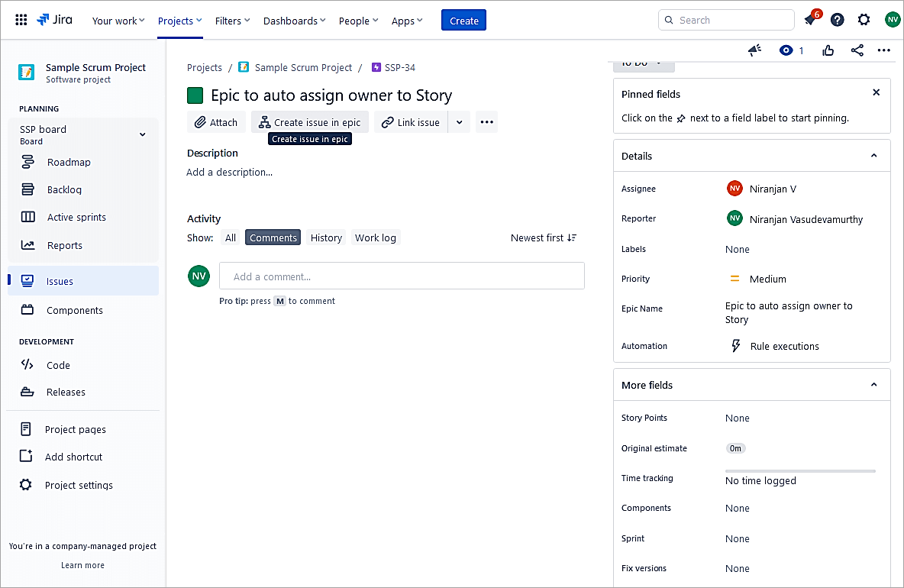
Task: Expand the Link issue dropdown arrow
Action: 459,122
